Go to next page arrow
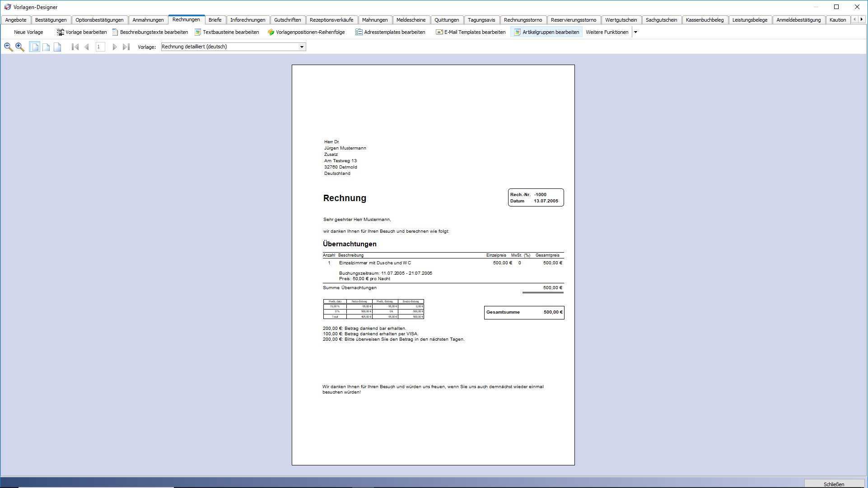This screenshot has width=868, height=488. pyautogui.click(x=115, y=47)
